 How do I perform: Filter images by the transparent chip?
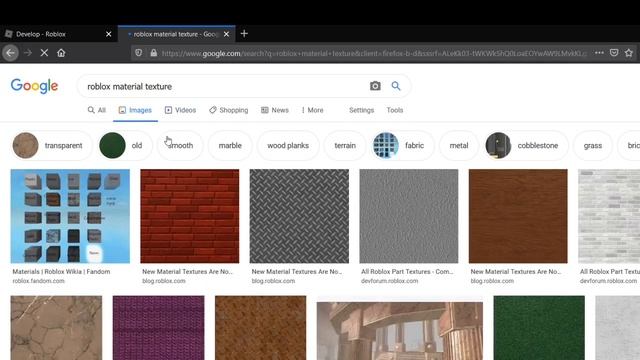(52, 145)
